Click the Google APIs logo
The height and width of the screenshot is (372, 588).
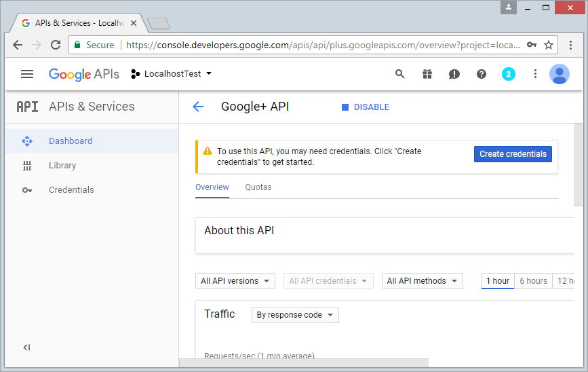pos(84,74)
